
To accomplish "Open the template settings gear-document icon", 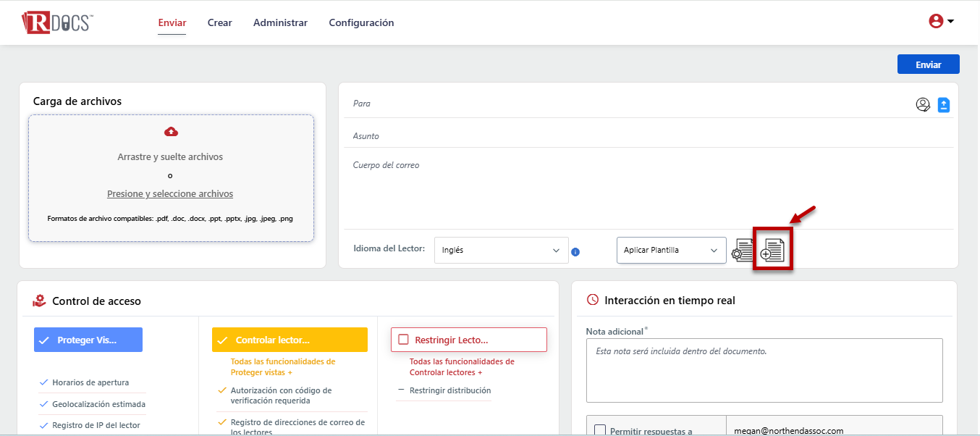I will pos(742,251).
